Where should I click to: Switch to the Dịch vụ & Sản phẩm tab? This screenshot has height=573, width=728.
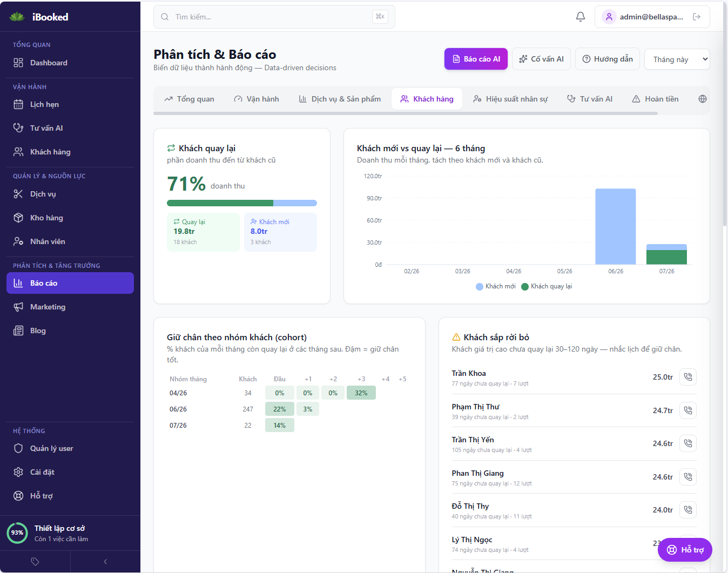(x=340, y=99)
